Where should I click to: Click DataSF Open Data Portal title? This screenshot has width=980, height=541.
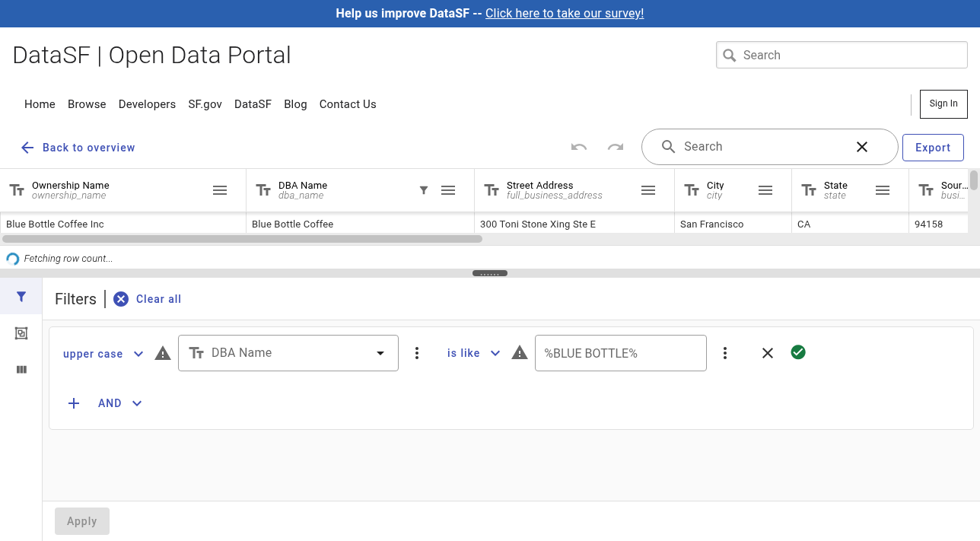pos(152,56)
